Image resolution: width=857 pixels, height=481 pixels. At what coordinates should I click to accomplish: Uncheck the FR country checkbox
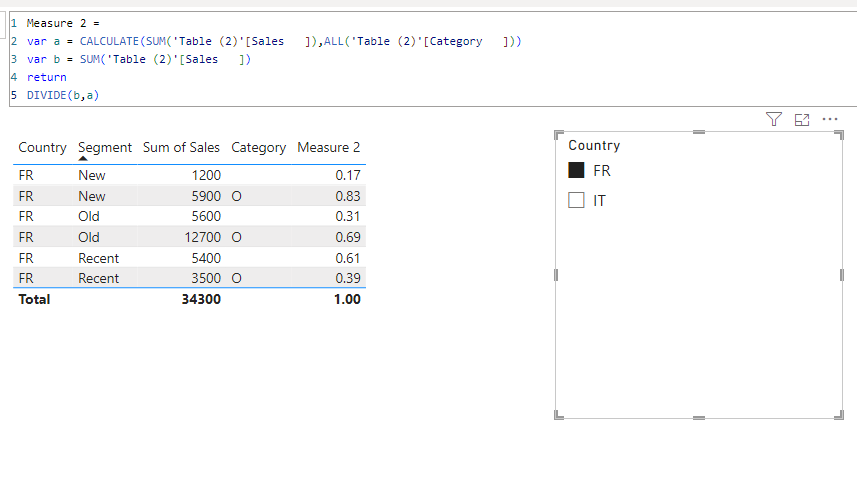pos(576,170)
